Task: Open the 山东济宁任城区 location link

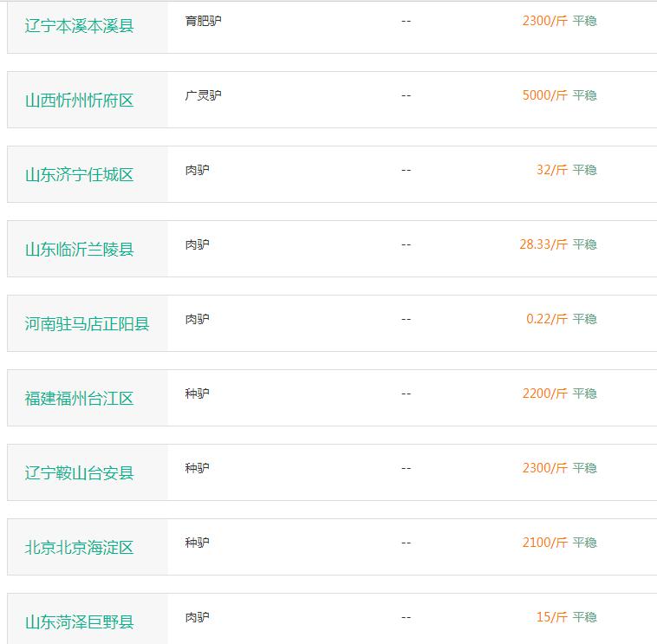Action: pos(79,175)
